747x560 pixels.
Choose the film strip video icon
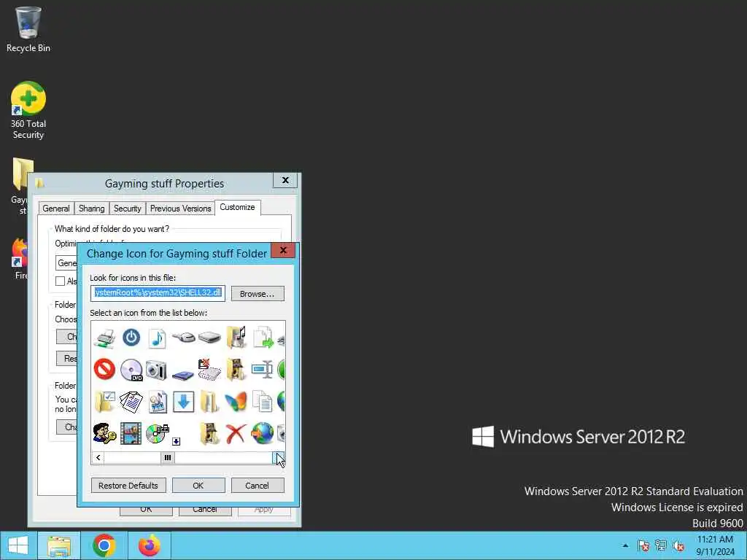pyautogui.click(x=131, y=433)
